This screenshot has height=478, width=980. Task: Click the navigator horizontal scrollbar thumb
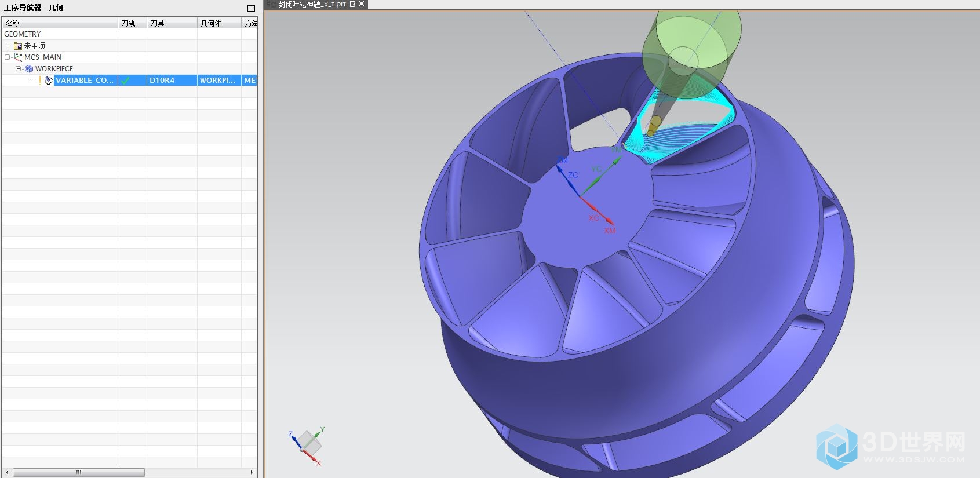click(x=79, y=472)
